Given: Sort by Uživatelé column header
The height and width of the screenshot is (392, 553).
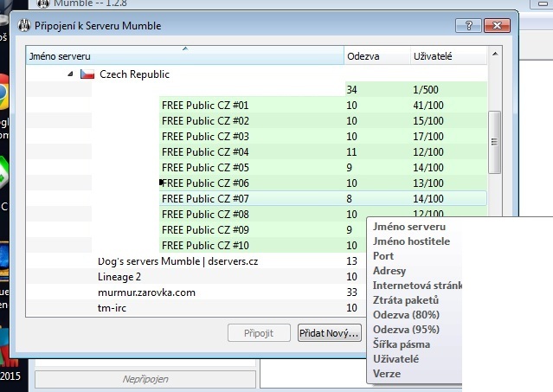Looking at the screenshot, I should point(448,56).
